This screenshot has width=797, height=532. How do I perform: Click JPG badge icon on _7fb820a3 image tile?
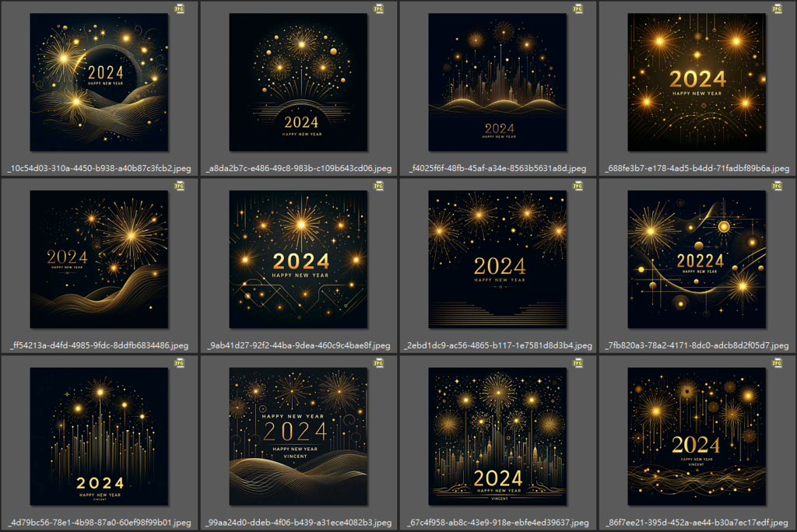point(778,187)
